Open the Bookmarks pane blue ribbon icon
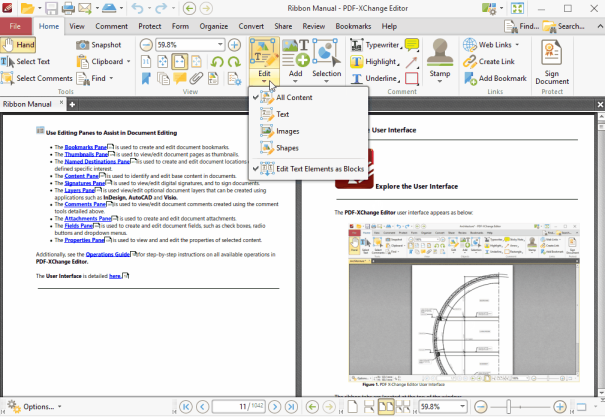 tap(146, 78)
